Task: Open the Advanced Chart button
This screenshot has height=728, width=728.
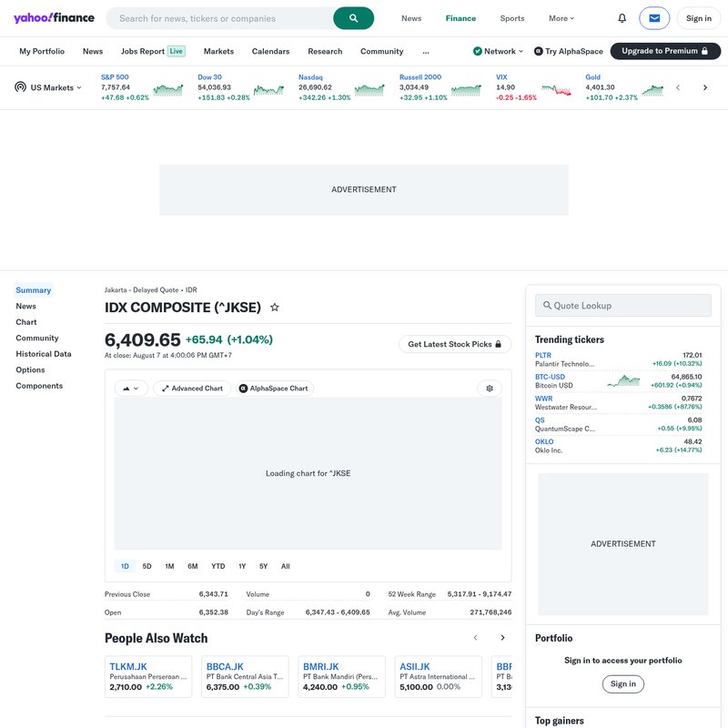Action: click(x=192, y=389)
